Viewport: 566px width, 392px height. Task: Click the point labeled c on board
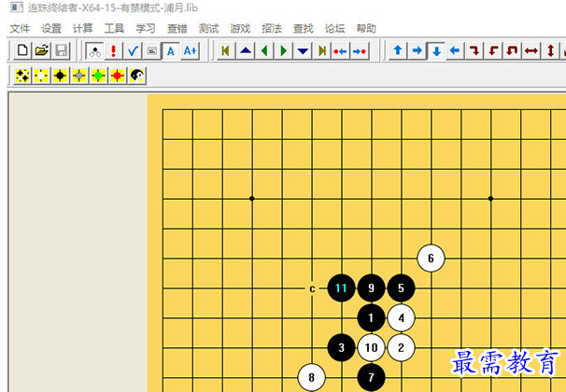pos(312,288)
